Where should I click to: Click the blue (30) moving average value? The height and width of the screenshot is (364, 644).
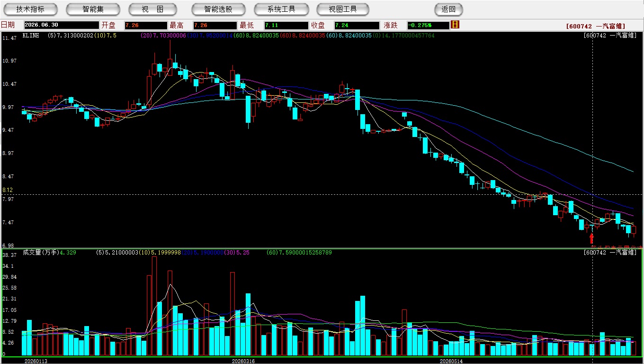(x=210, y=36)
